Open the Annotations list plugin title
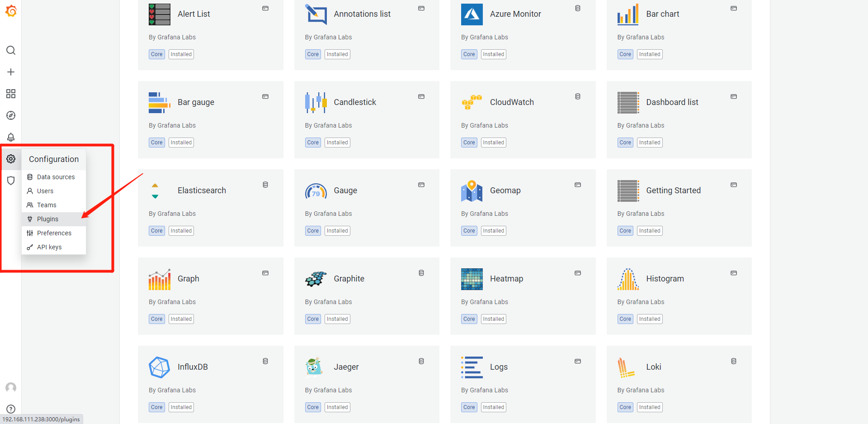 click(x=362, y=14)
